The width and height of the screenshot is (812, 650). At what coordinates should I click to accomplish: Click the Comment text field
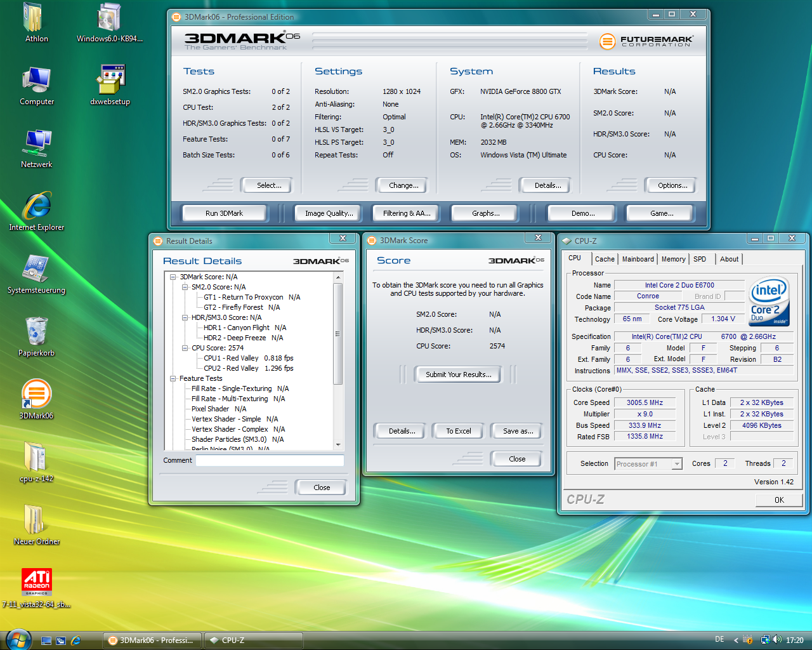[270, 461]
